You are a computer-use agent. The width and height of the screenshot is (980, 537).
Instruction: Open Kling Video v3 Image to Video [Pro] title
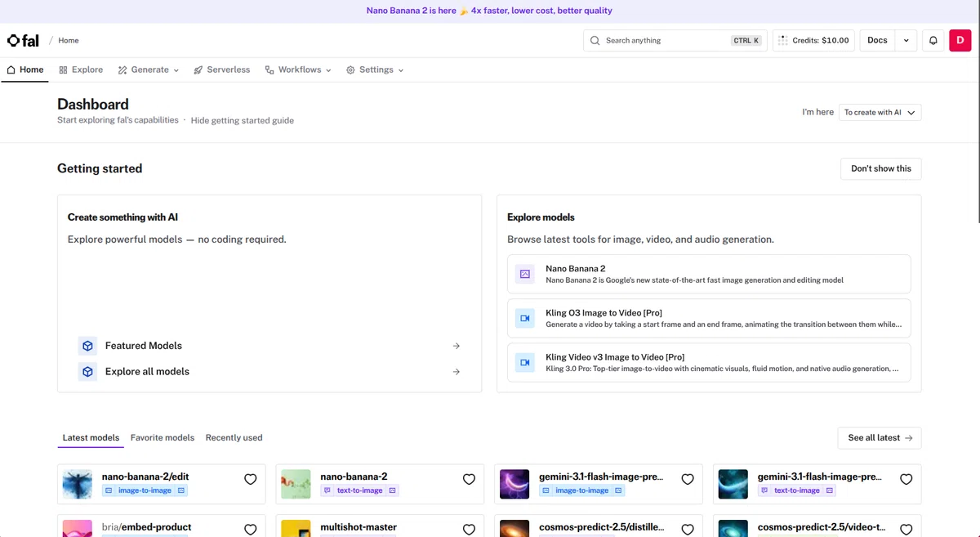click(615, 357)
